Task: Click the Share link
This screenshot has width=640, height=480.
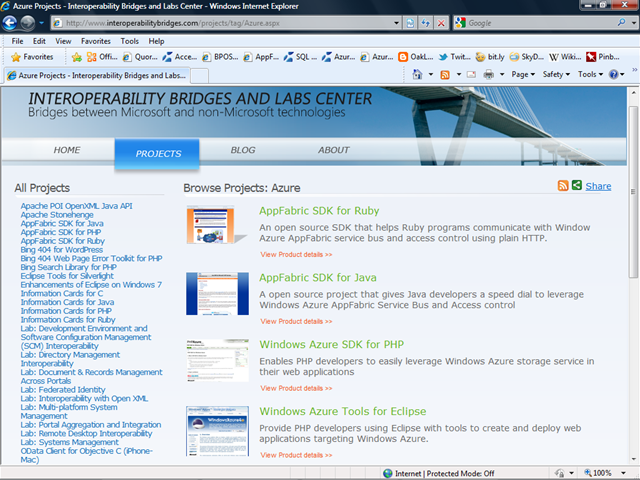Action: [598, 186]
